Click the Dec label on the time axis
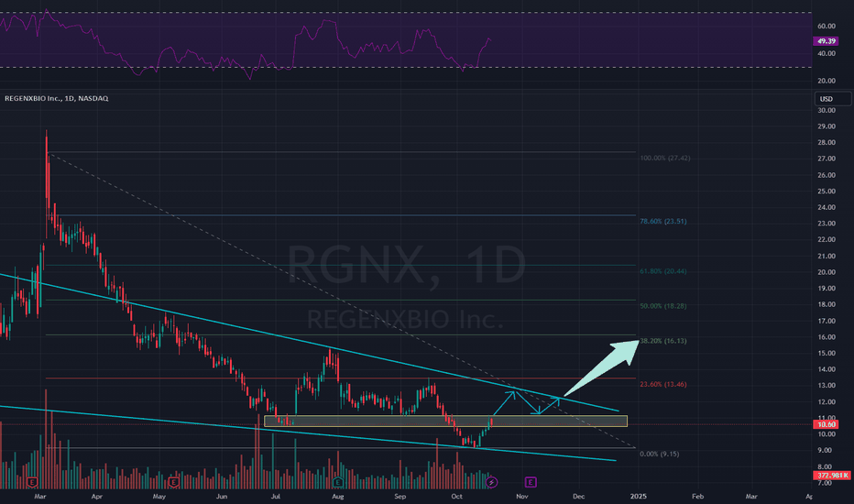Viewport: 854px width, 504px height. (x=578, y=497)
